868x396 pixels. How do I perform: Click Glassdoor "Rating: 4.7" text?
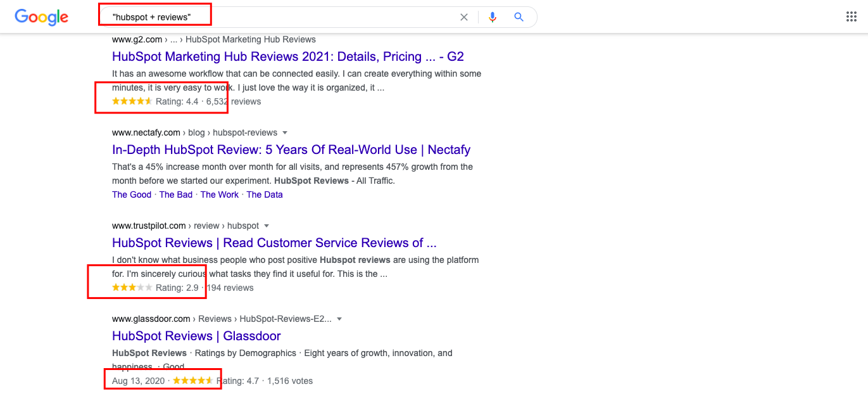[x=237, y=381]
